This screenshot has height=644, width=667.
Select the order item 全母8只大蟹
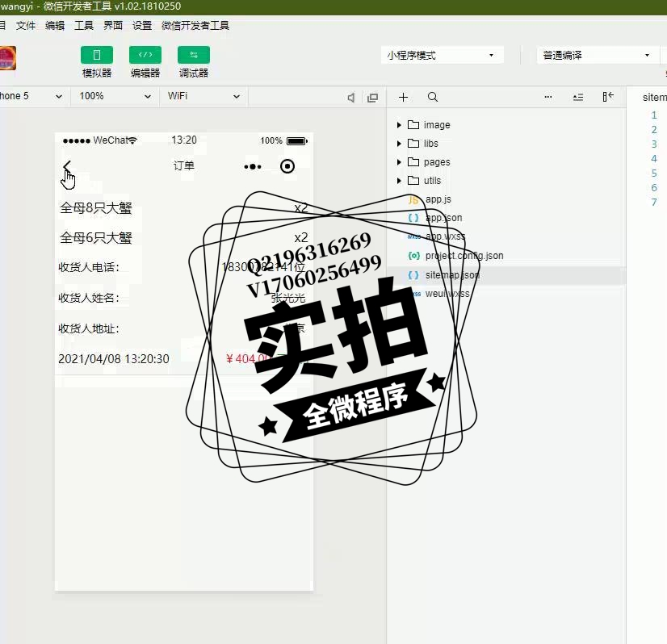click(x=96, y=208)
